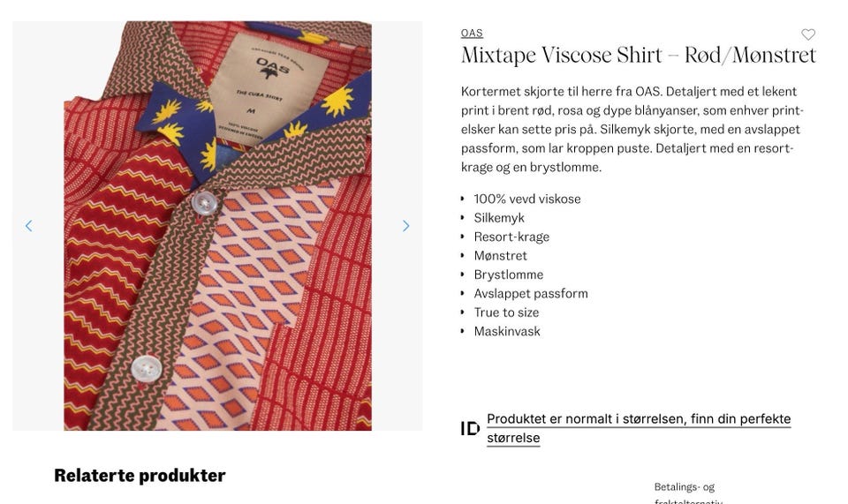Select the 'Silkemyk' bullet item
This screenshot has height=504, width=848.
click(x=498, y=218)
